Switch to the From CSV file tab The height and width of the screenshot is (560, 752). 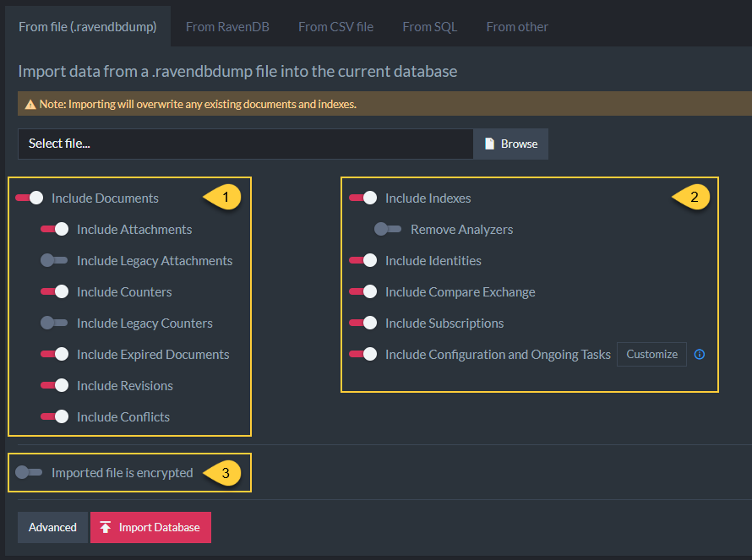pyautogui.click(x=335, y=27)
